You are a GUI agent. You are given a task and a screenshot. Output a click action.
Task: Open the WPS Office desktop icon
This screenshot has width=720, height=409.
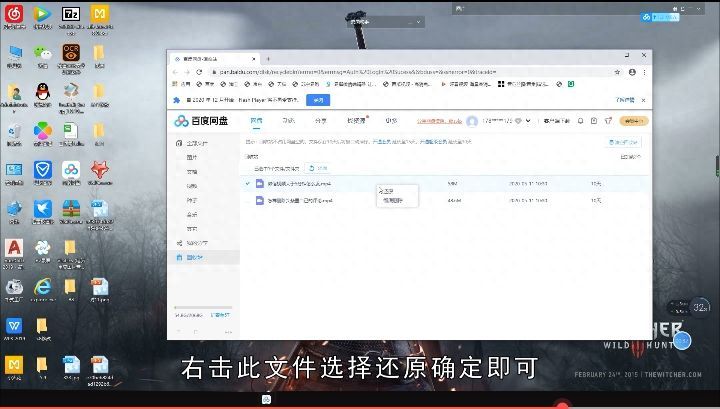14,326
